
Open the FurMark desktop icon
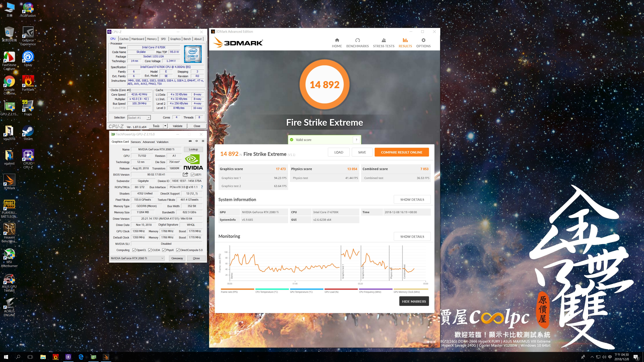point(28,83)
